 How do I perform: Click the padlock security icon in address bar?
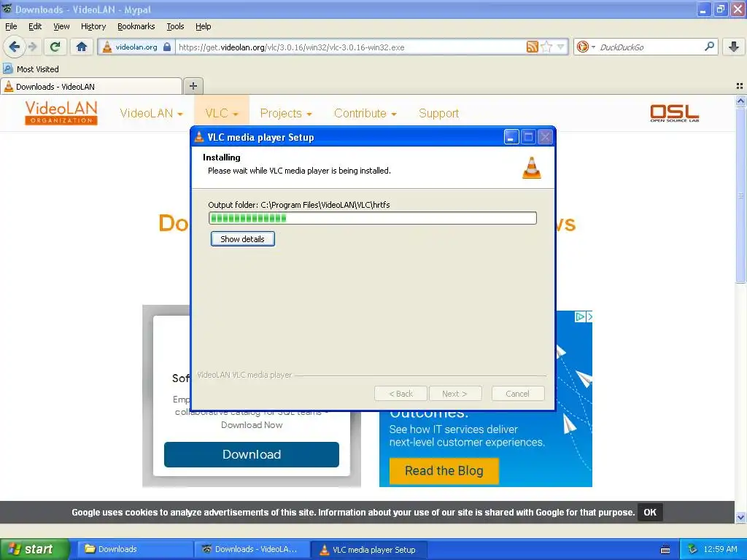point(167,47)
